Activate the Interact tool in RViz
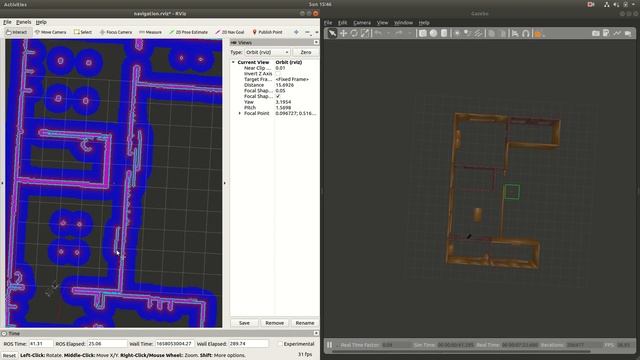The height and width of the screenshot is (360, 640). tap(17, 32)
